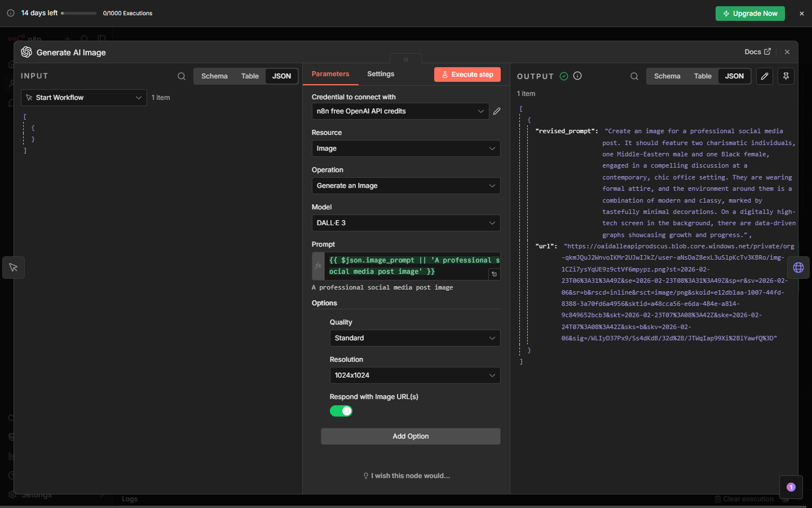The width and height of the screenshot is (812, 508).
Task: Switch input view to Schema
Action: pyautogui.click(x=214, y=76)
